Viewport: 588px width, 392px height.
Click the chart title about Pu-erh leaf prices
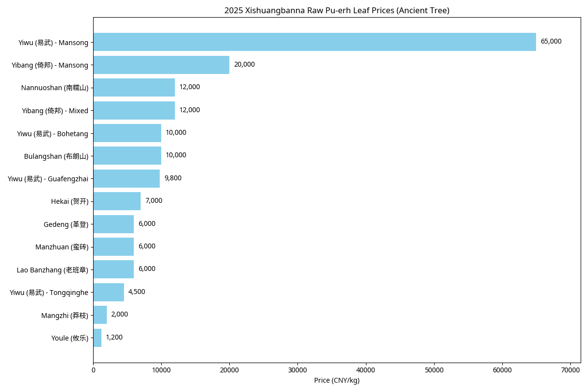(x=337, y=10)
